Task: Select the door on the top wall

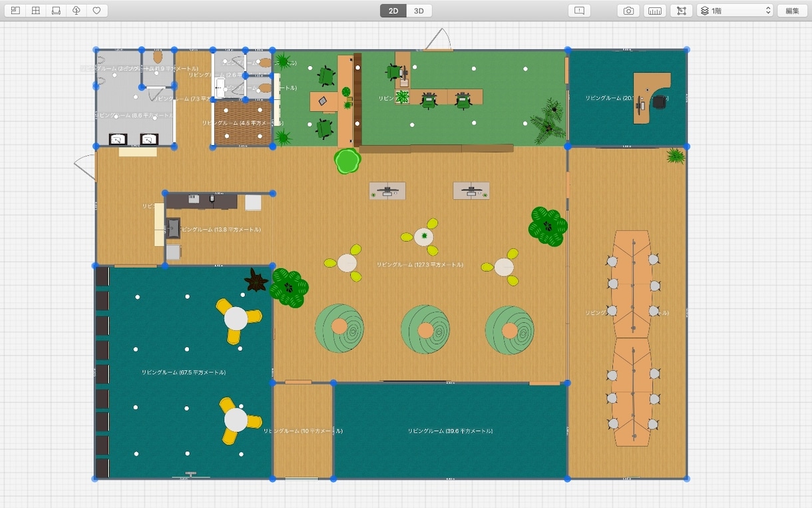Action: tap(439, 39)
